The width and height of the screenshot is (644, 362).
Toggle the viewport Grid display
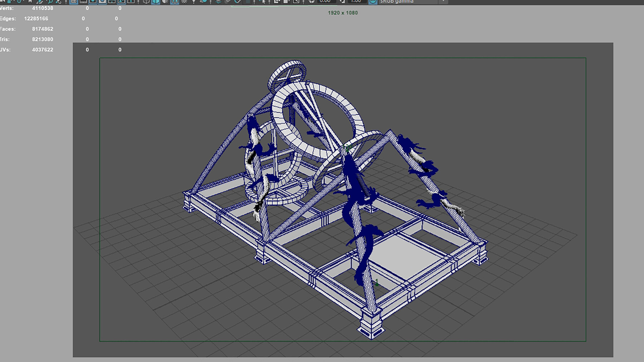tap(74, 1)
